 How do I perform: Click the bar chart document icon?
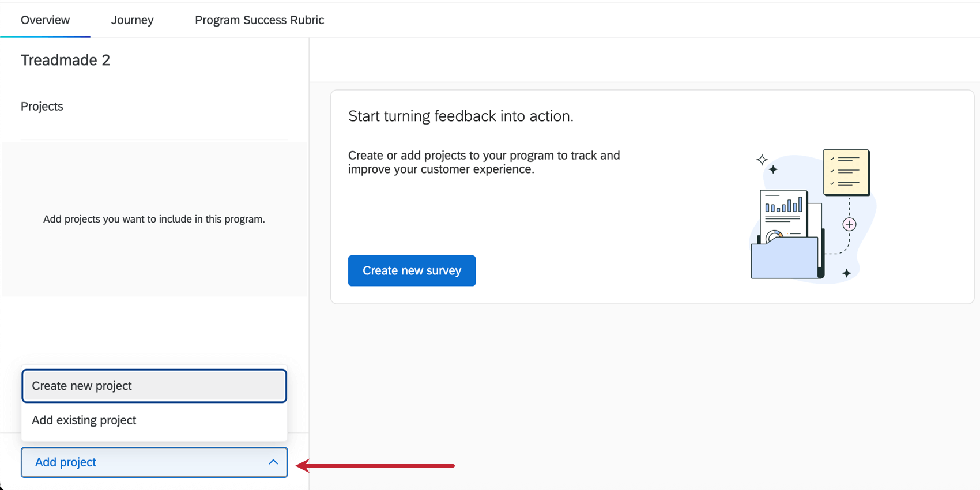[x=784, y=210]
